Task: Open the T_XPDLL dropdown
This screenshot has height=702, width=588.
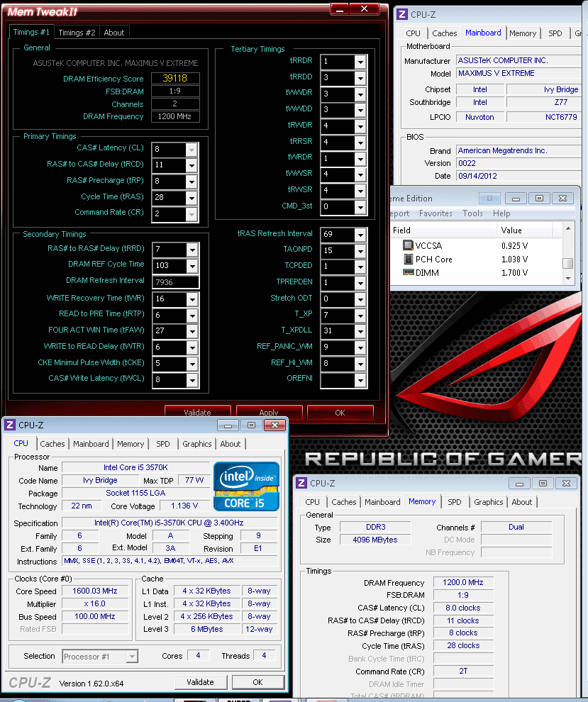Action: point(360,331)
